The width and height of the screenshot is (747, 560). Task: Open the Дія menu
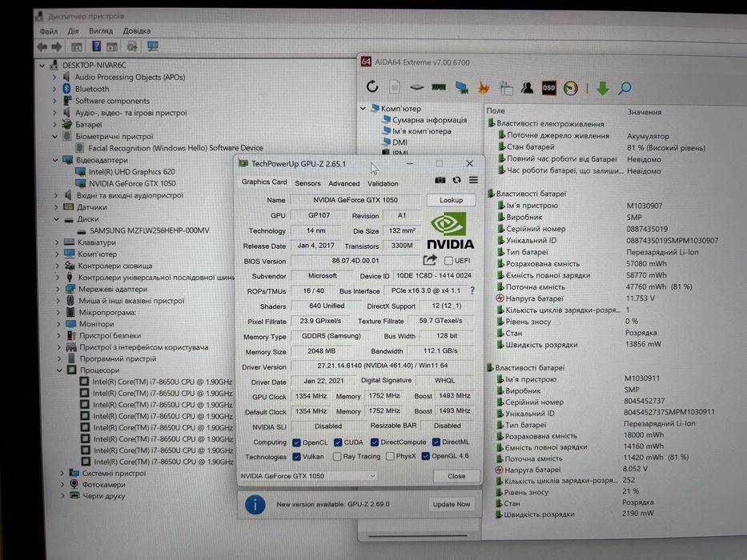pos(73,31)
